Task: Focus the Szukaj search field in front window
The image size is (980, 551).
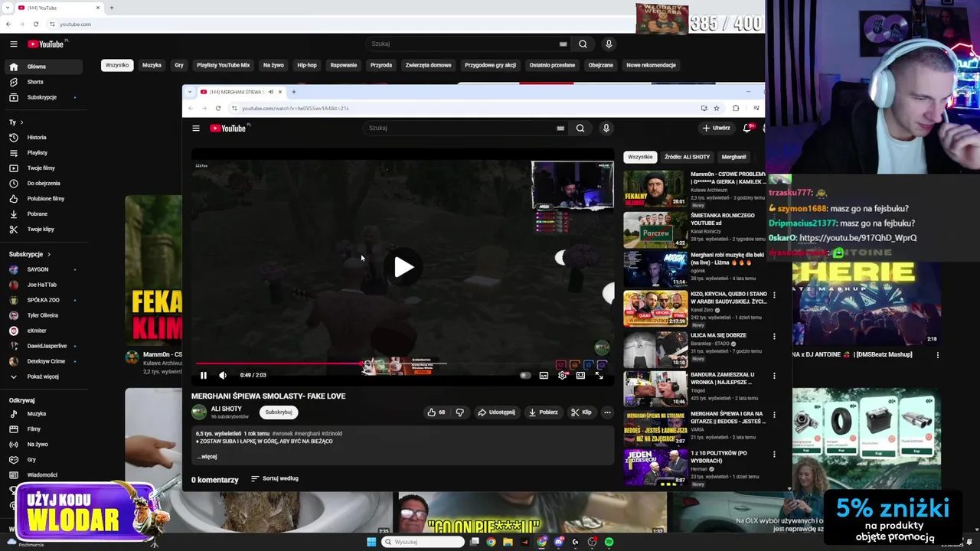Action: 459,128
